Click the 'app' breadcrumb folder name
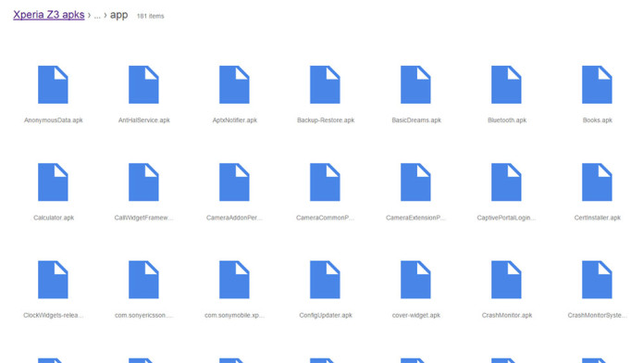 (x=118, y=15)
